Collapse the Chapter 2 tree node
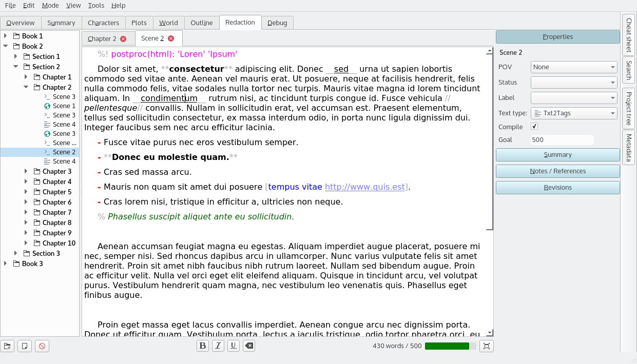637x364 pixels. pos(26,88)
